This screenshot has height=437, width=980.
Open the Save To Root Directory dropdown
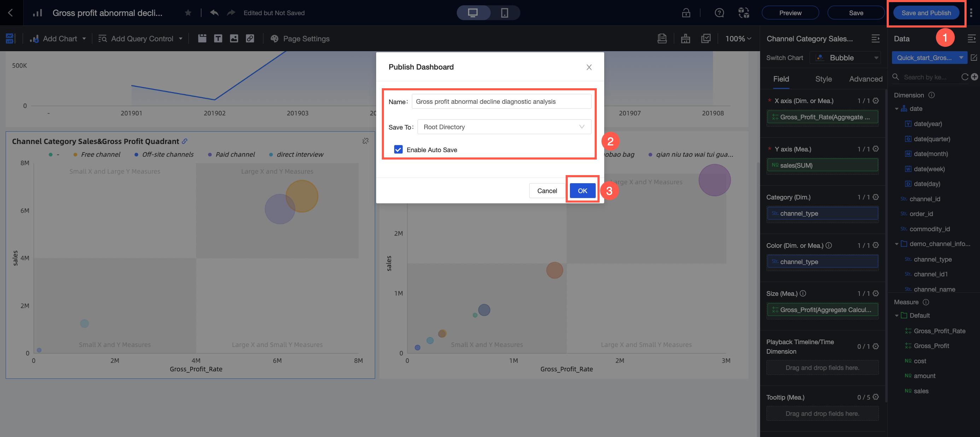[x=504, y=127]
